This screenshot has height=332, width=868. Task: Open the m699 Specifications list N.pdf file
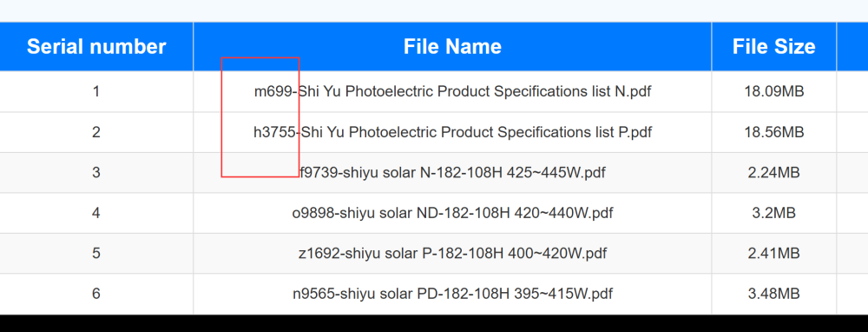pyautogui.click(x=452, y=91)
